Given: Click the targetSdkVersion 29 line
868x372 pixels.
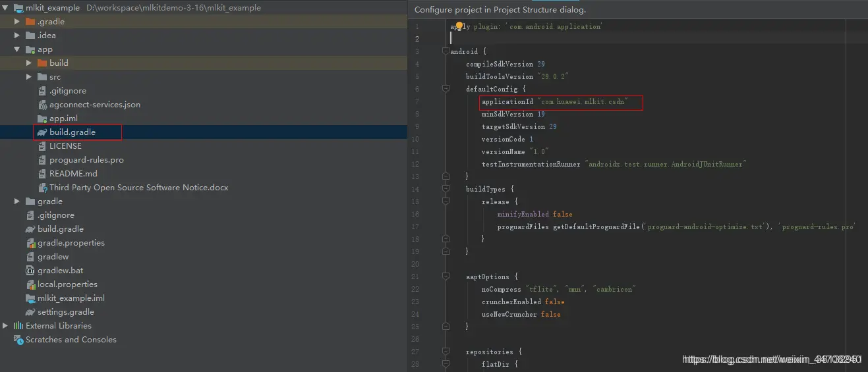Looking at the screenshot, I should 519,127.
